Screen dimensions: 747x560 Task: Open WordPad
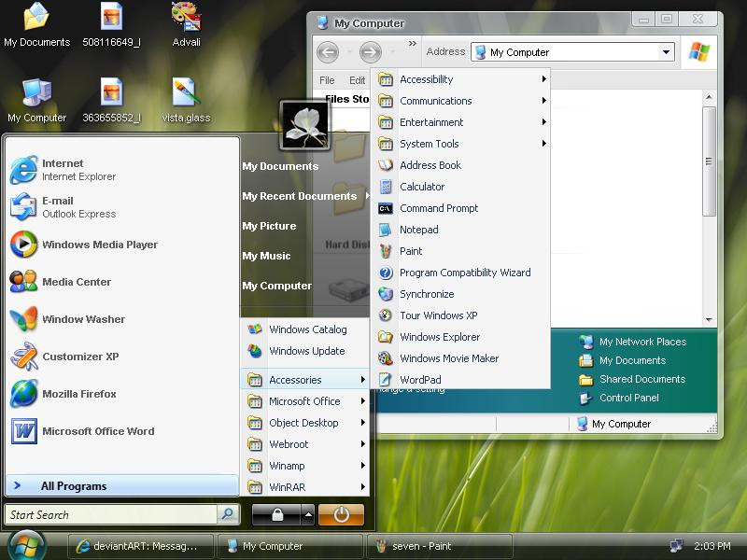pos(460,380)
